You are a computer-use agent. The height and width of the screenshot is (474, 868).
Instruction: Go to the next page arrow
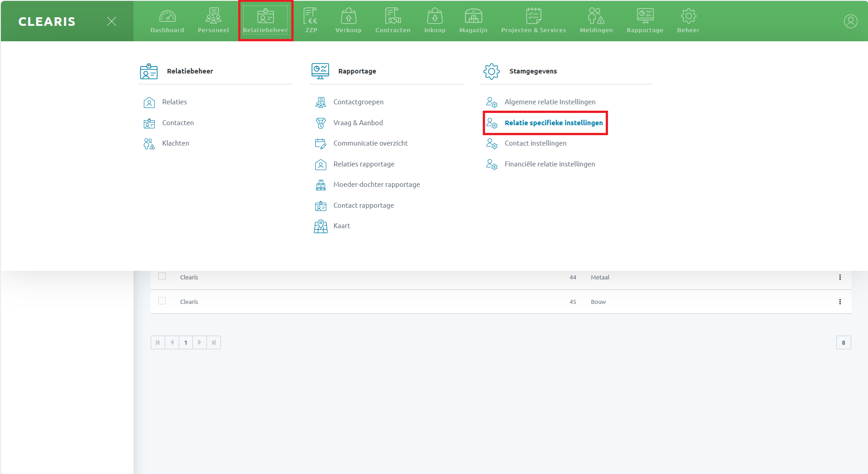(x=200, y=342)
